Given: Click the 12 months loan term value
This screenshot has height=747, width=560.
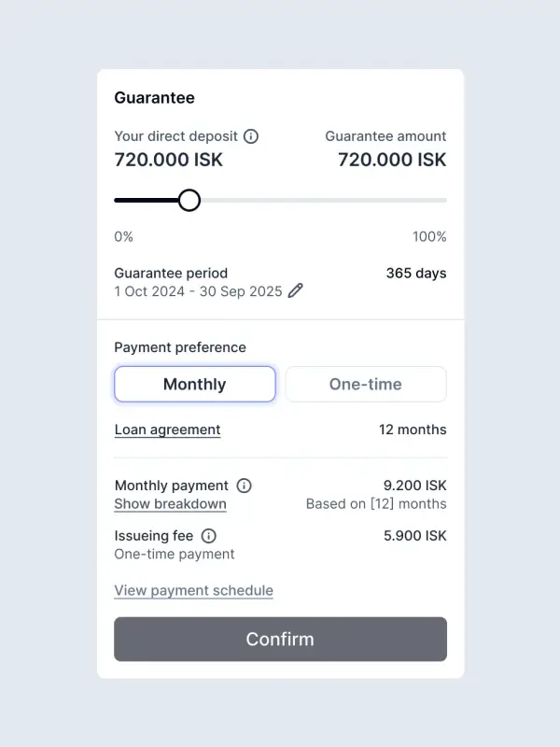Looking at the screenshot, I should (x=413, y=430).
